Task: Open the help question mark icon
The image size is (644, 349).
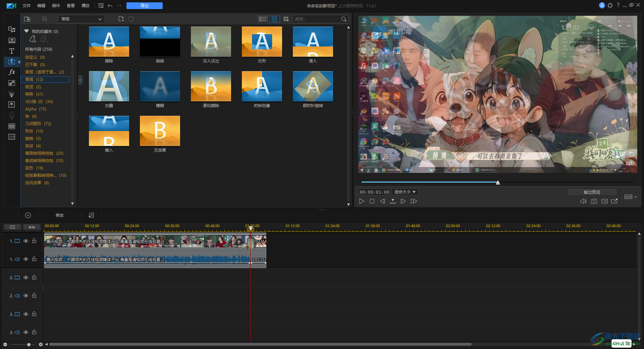Action: pyautogui.click(x=618, y=5)
